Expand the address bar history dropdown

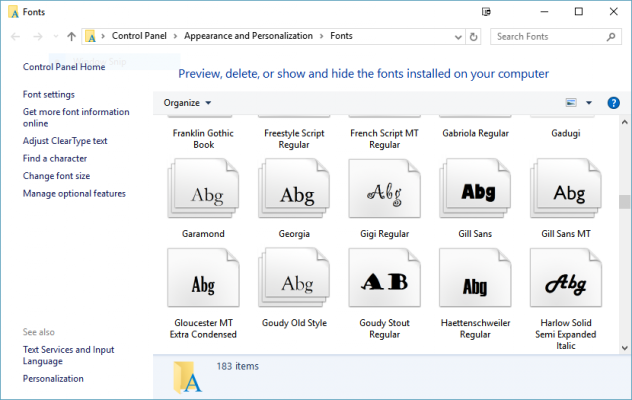[x=458, y=37]
